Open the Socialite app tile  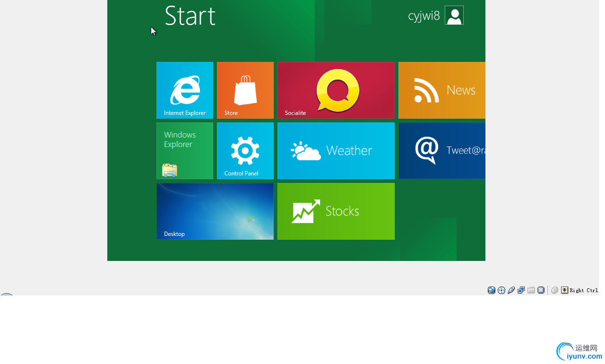point(336,90)
